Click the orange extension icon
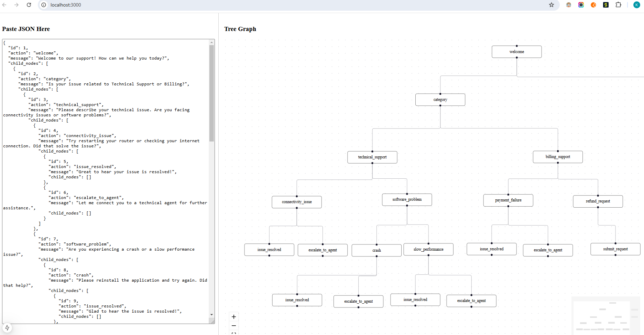Screen dimensions: 644x335 (x=593, y=5)
